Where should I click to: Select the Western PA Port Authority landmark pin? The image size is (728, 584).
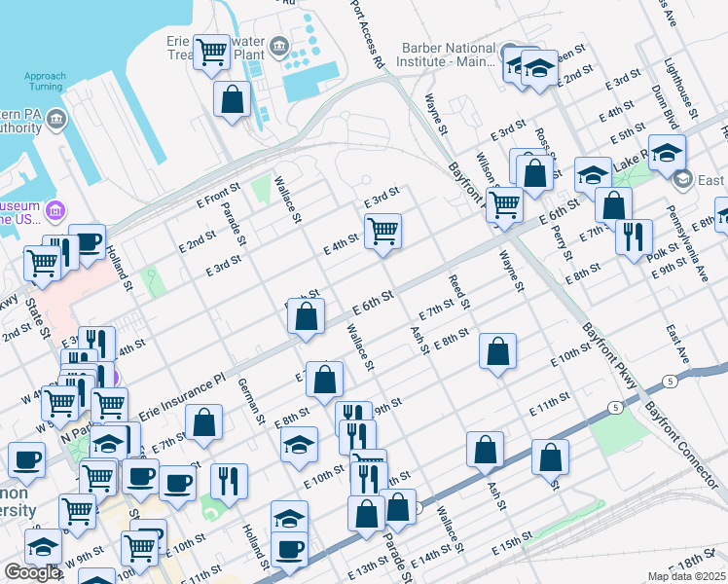(x=57, y=120)
